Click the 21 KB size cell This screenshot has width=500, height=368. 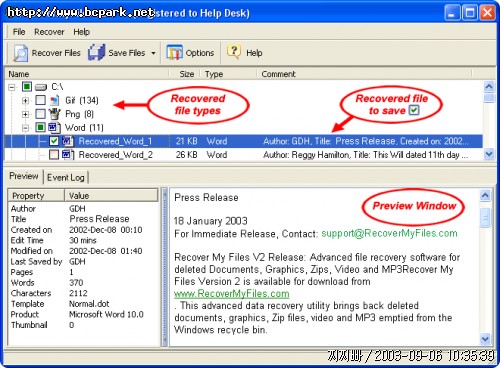[x=187, y=141]
